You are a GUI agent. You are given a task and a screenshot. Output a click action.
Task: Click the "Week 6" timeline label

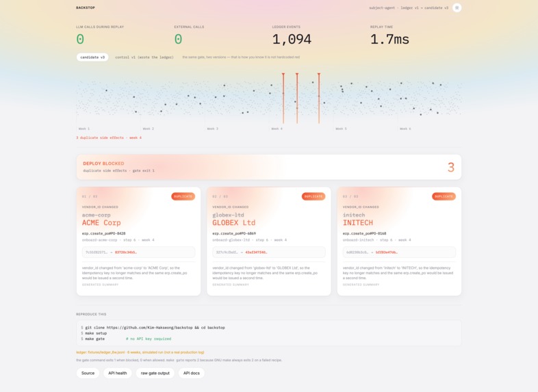pos(405,129)
